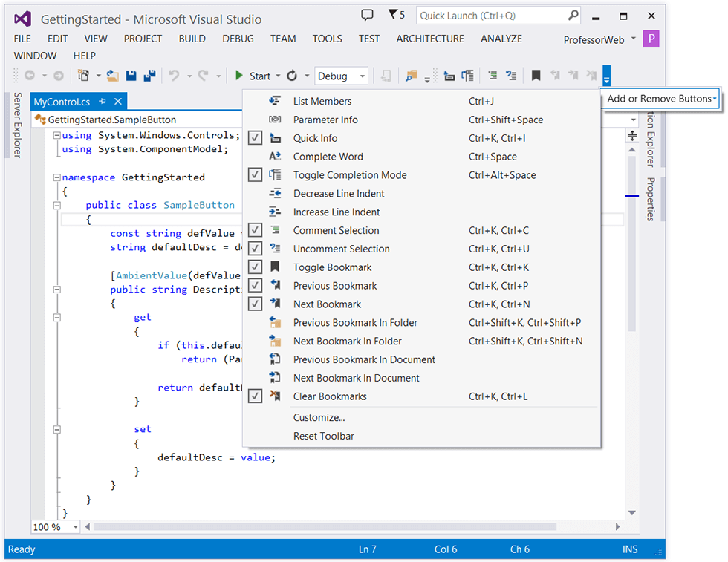
Task: Open the Server Explorer side panel
Action: click(x=18, y=125)
